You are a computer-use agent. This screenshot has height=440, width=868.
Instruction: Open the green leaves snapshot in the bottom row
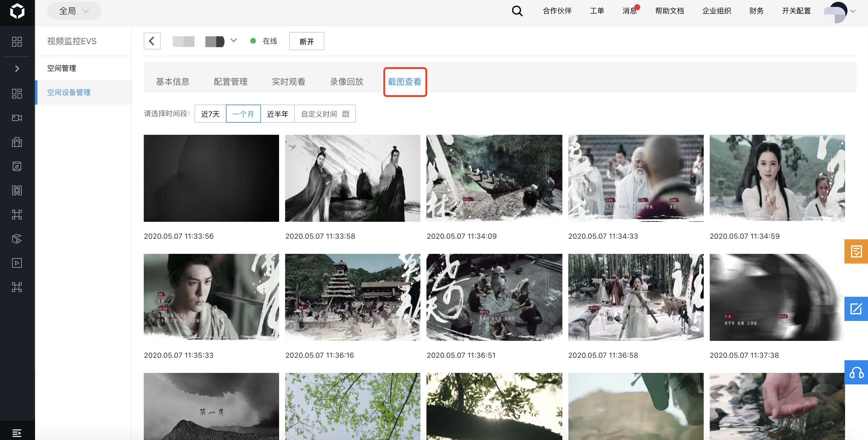click(352, 406)
